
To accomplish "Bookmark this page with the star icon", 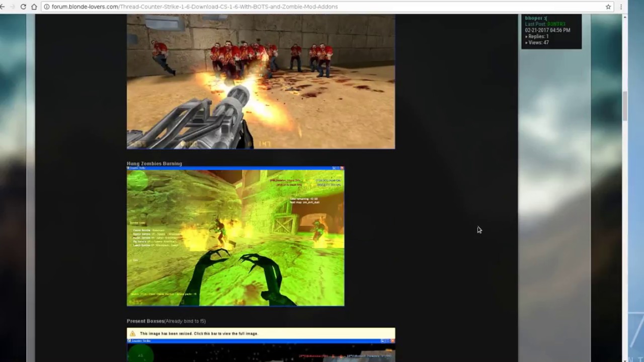I will [608, 7].
